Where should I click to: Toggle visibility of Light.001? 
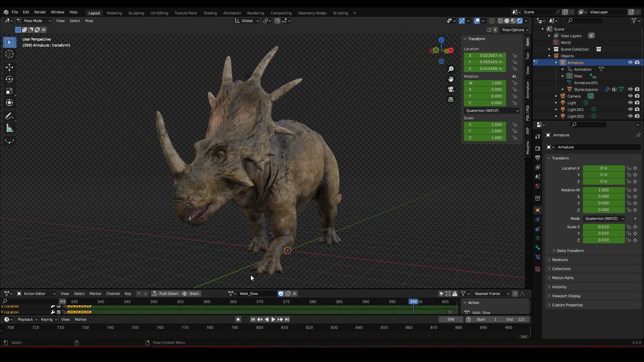630,110
